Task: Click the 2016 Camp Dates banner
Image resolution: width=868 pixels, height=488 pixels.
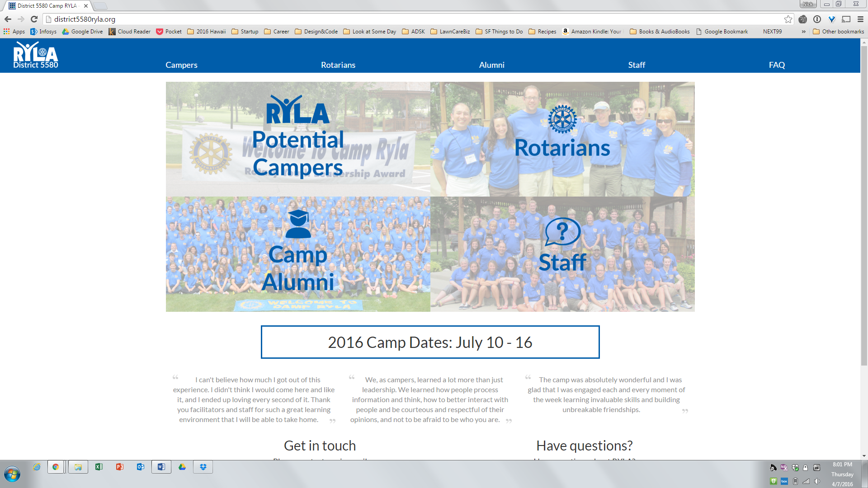Action: tap(430, 342)
